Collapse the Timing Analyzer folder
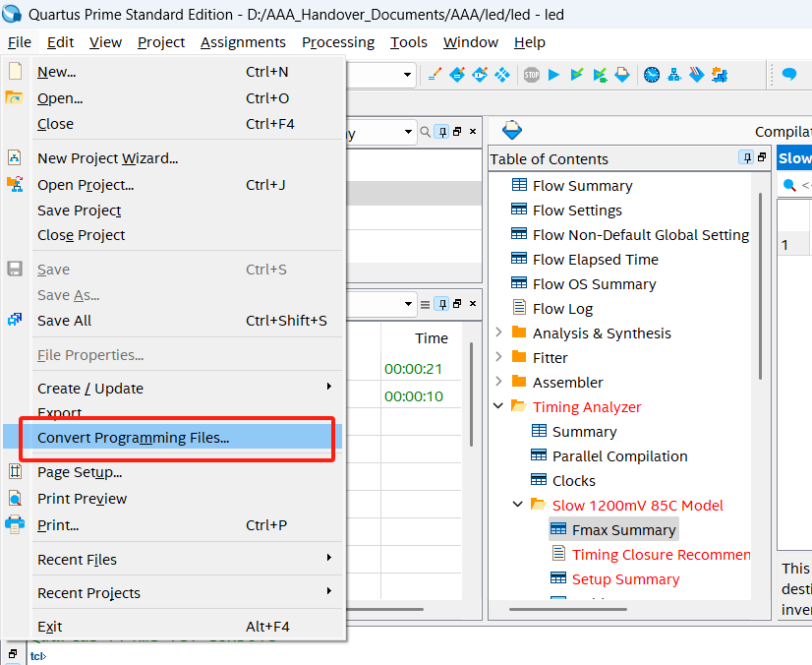Image resolution: width=812 pixels, height=665 pixels. tap(498, 405)
